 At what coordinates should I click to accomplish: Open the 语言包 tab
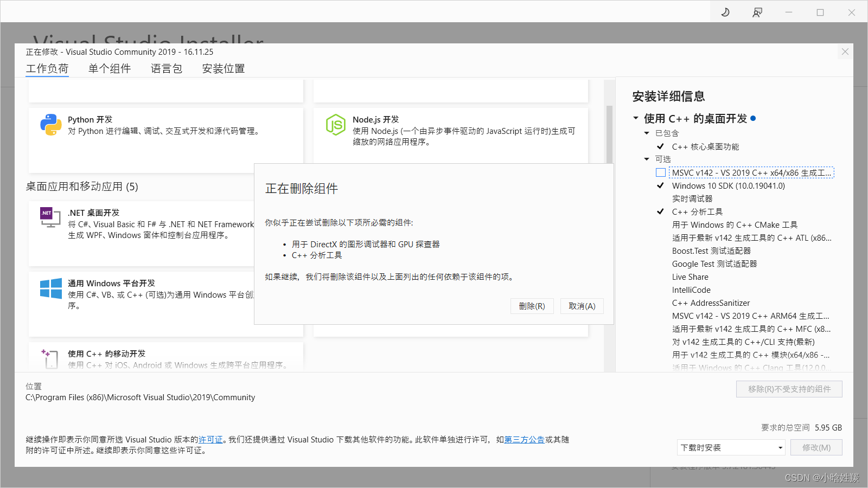(x=166, y=68)
